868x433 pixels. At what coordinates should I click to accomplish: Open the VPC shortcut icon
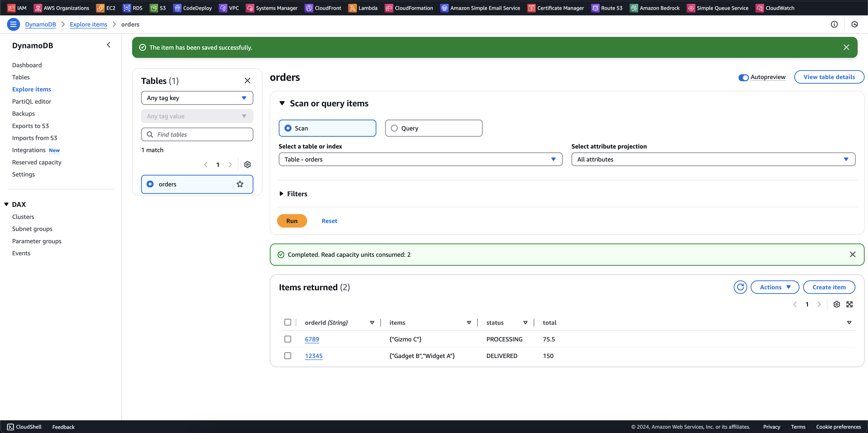(x=223, y=8)
